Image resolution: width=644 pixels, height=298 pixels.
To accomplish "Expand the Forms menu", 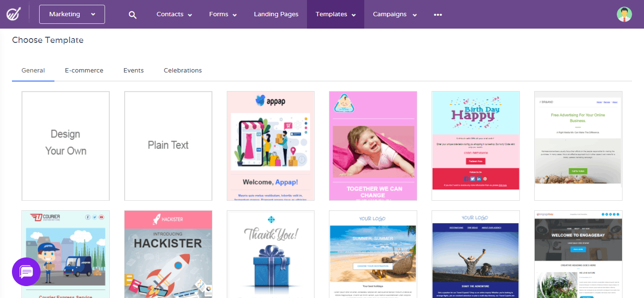I will (x=223, y=14).
